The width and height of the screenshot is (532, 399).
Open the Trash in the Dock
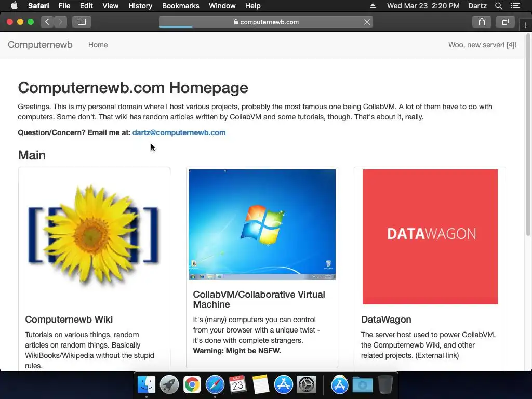point(385,384)
